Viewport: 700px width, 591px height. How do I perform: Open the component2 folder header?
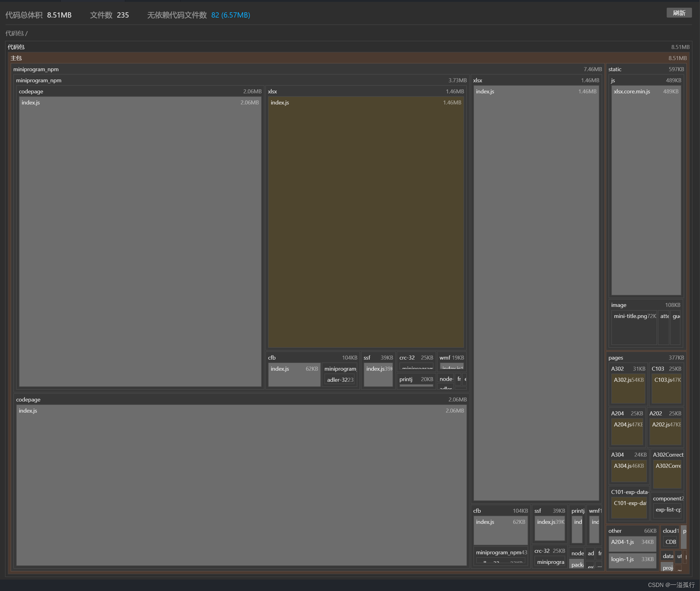tap(668, 498)
